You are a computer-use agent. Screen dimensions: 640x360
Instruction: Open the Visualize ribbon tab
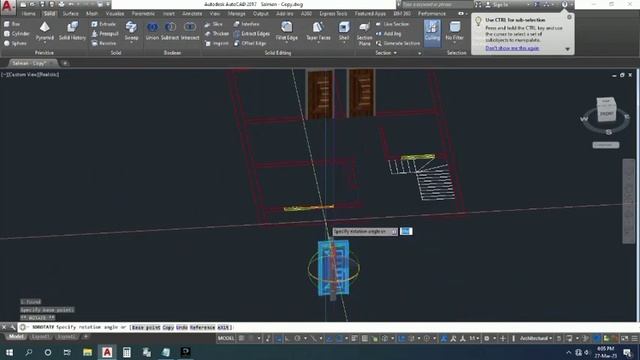115,13
